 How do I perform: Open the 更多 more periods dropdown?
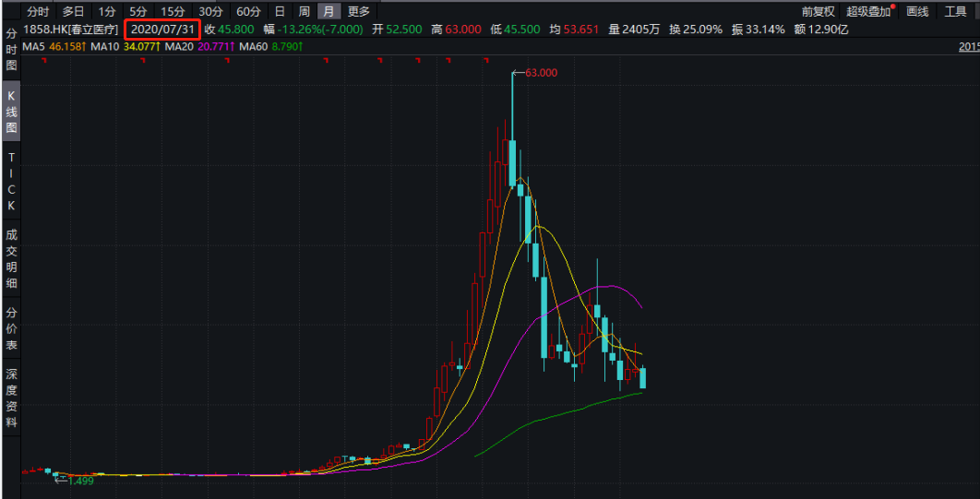coord(359,11)
